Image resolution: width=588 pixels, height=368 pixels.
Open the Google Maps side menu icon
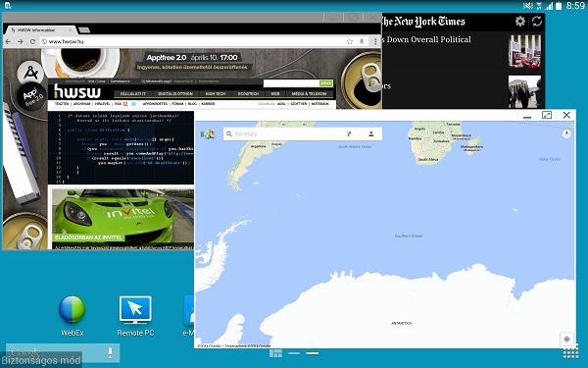208,134
